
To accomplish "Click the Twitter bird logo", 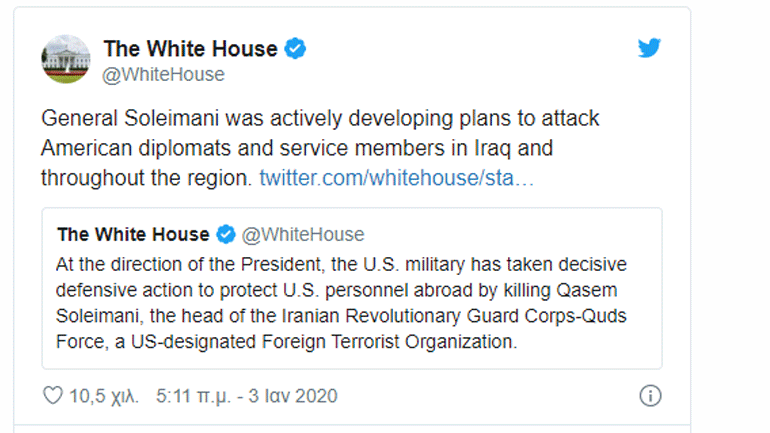I will point(649,48).
